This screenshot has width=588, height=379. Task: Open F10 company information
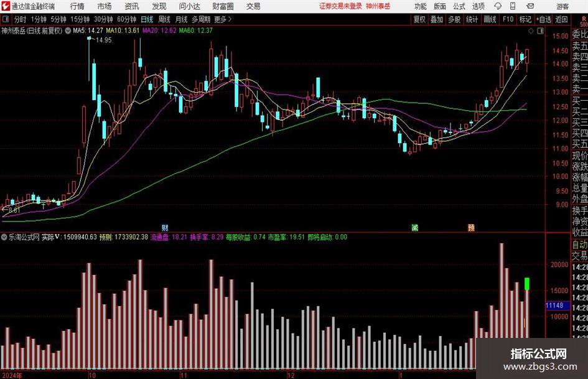tap(508, 19)
